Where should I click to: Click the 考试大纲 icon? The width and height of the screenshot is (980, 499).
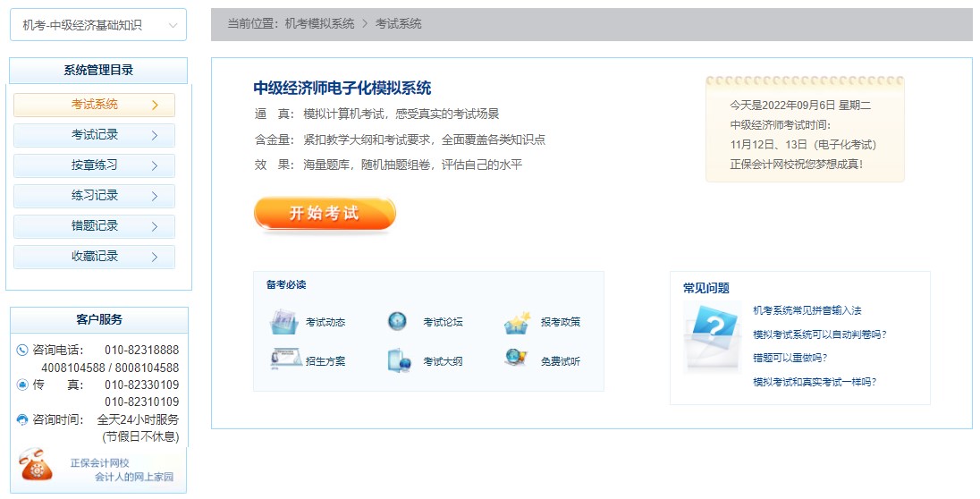coord(399,360)
